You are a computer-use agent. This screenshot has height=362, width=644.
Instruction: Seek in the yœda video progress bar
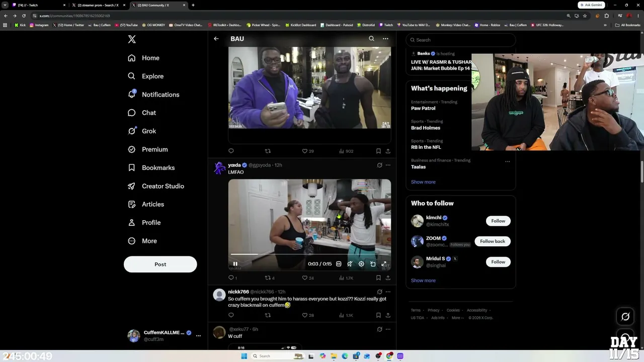309,254
